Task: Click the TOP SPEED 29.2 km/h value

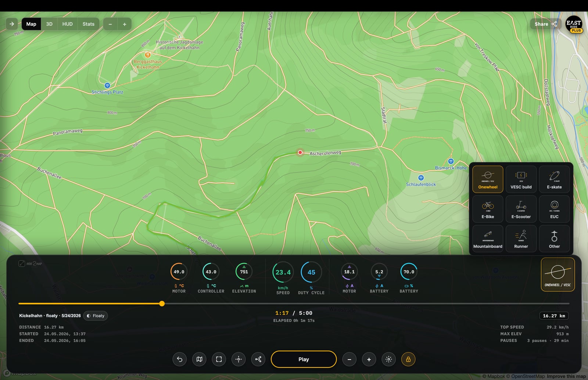Action: click(x=557, y=327)
